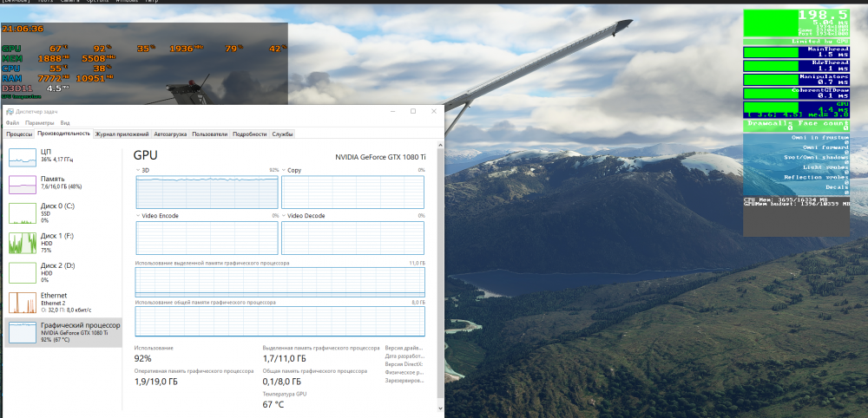The height and width of the screenshot is (418, 868).
Task: Minimize the Диспетчер задач window
Action: click(392, 111)
